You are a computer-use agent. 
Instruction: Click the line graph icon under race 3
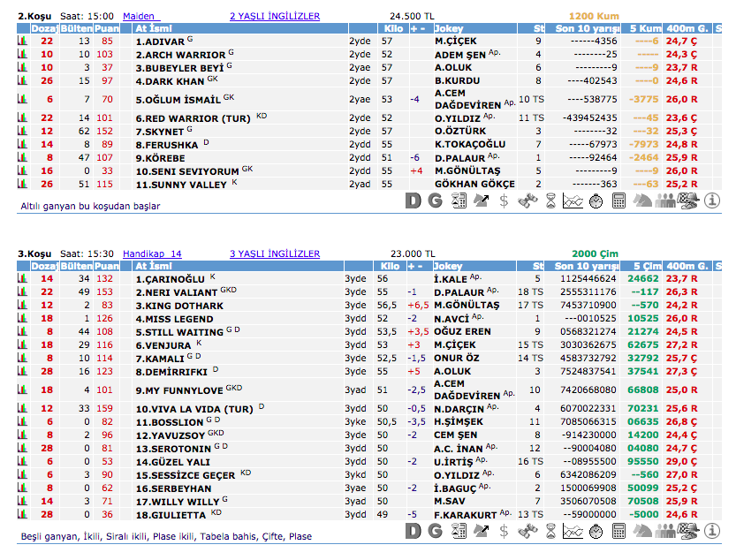pyautogui.click(x=573, y=530)
